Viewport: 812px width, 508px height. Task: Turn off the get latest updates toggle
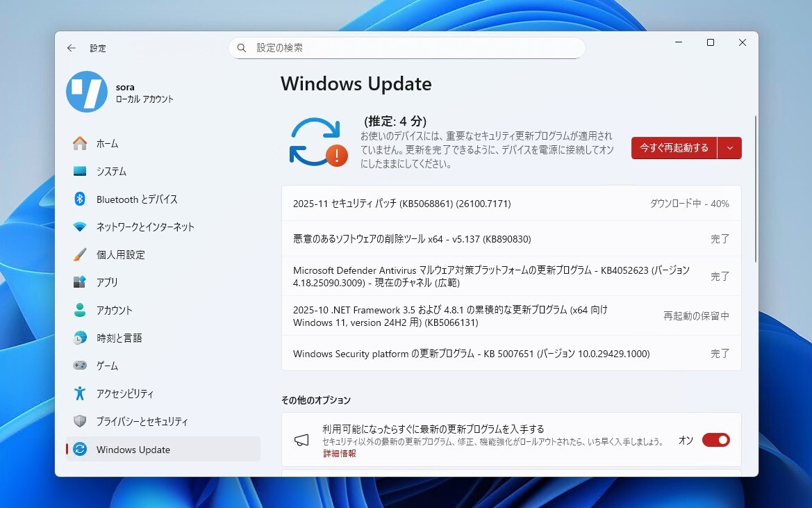pos(716,440)
